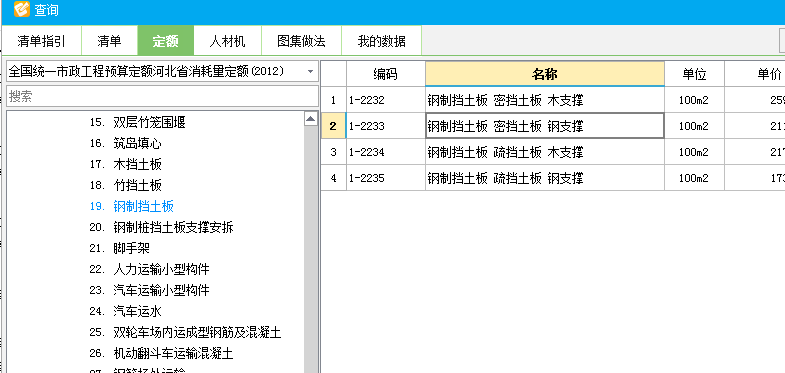The width and height of the screenshot is (785, 373).
Task: Select the 定额 tab
Action: tap(166, 41)
